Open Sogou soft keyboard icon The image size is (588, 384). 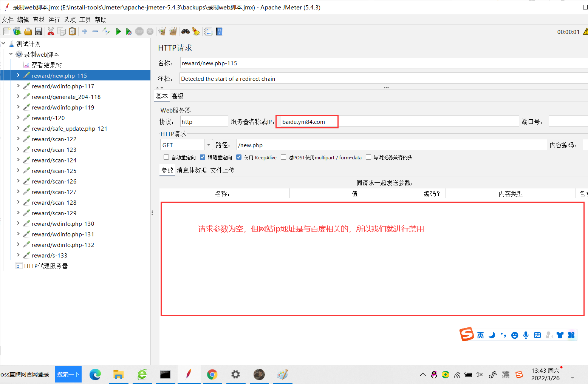537,335
